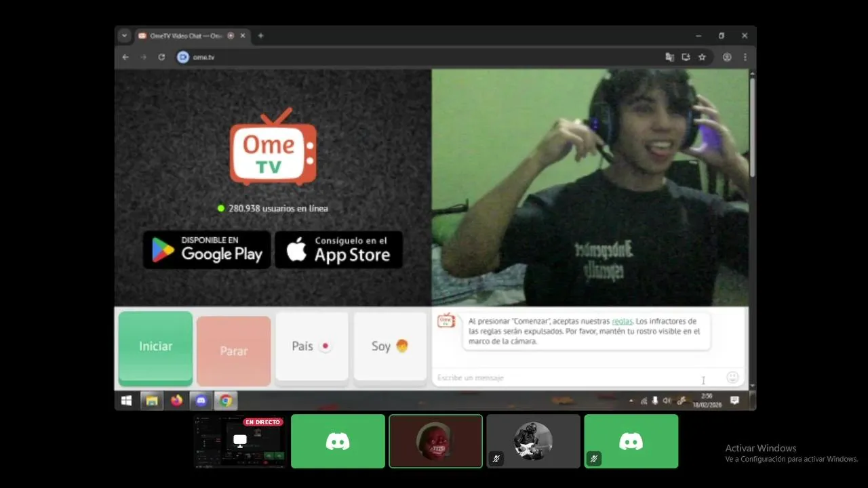Click the Google Play download badge
Image resolution: width=868 pixels, height=488 pixels.
[207, 249]
